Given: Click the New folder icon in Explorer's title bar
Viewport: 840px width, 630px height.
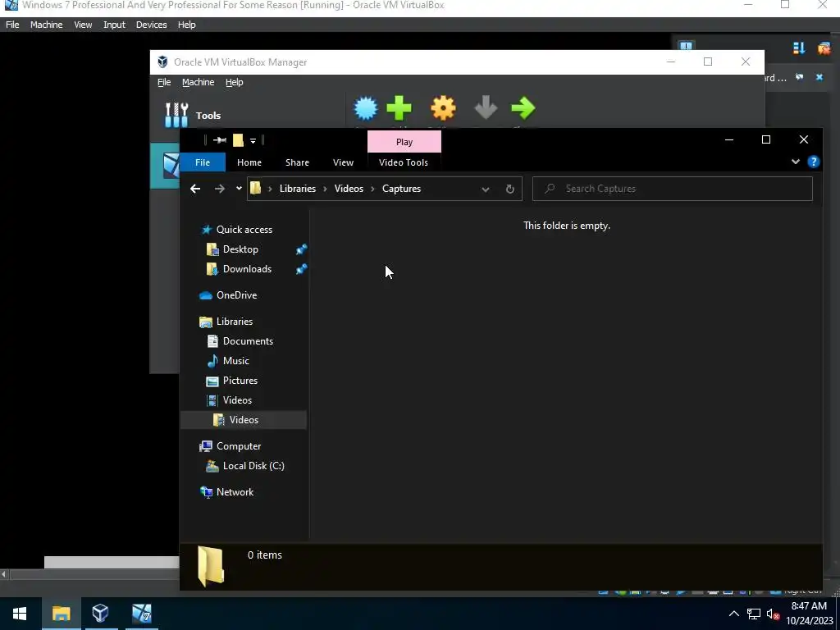Looking at the screenshot, I should click(x=238, y=140).
